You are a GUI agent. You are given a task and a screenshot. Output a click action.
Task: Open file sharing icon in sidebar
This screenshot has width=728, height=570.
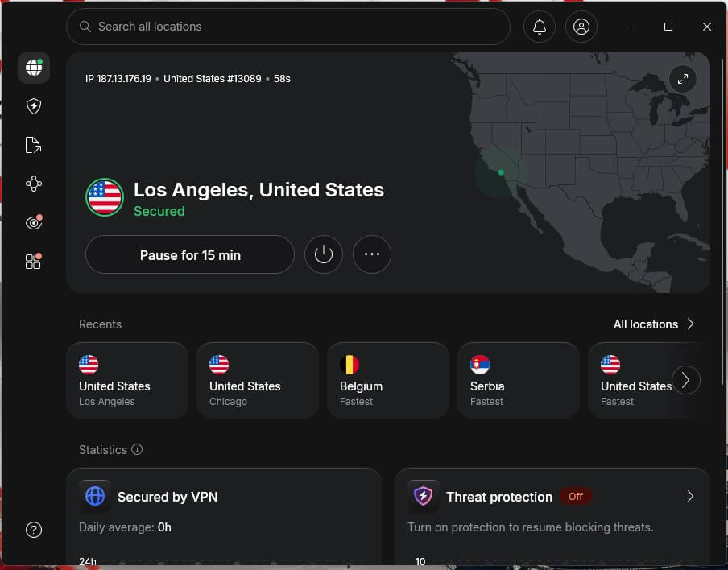pyautogui.click(x=34, y=145)
